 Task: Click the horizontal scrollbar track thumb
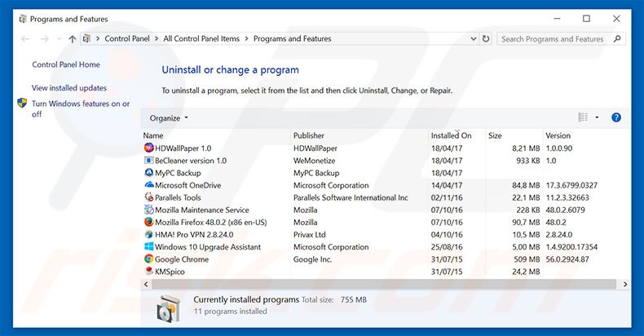coord(384,285)
